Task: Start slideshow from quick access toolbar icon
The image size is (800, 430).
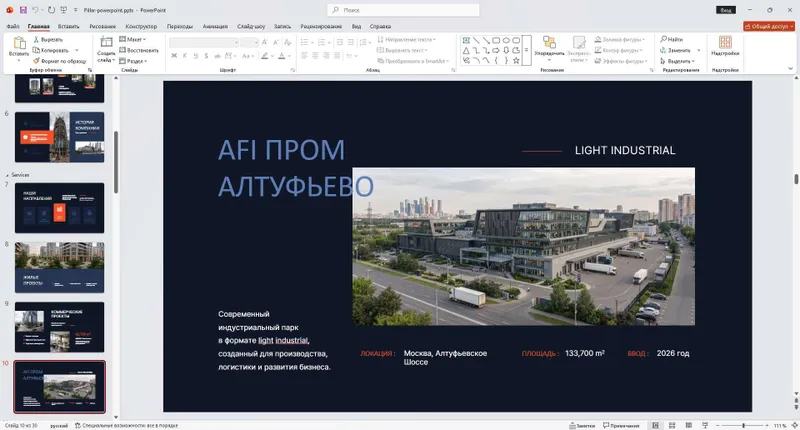Action: [64, 10]
